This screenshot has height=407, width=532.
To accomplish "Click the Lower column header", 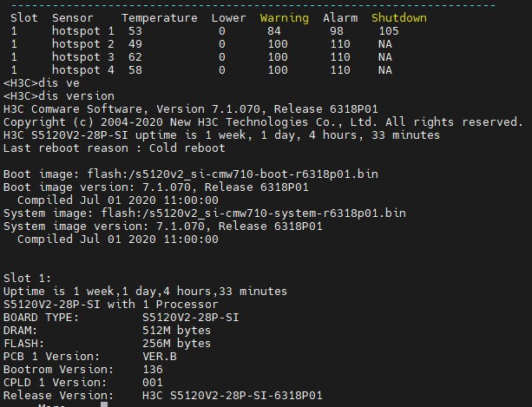I will pyautogui.click(x=228, y=17).
